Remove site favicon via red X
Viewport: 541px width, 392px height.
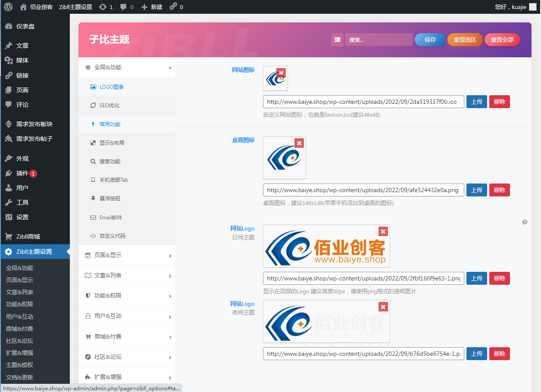point(281,73)
